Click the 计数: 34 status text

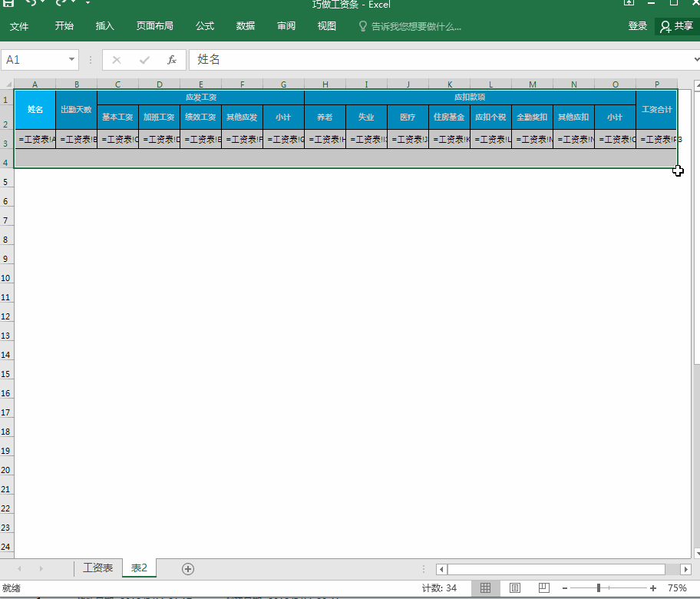pos(439,588)
